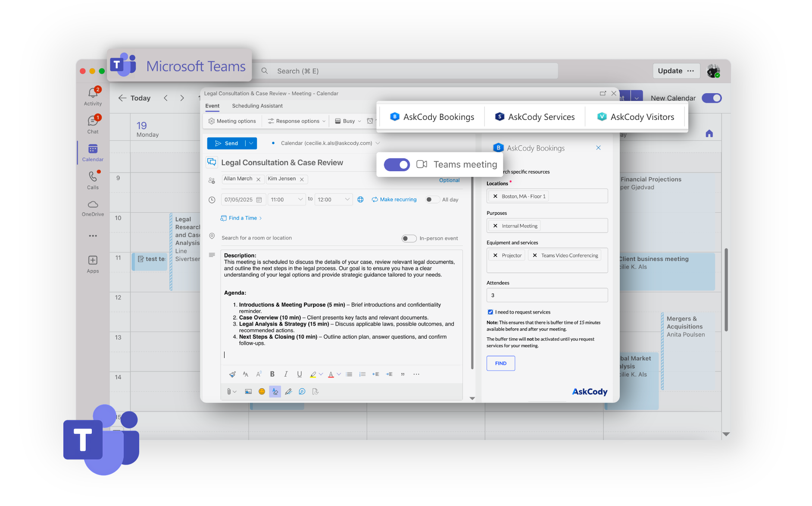
Task: Open OneDrive in the Teams sidebar
Action: pyautogui.click(x=93, y=208)
